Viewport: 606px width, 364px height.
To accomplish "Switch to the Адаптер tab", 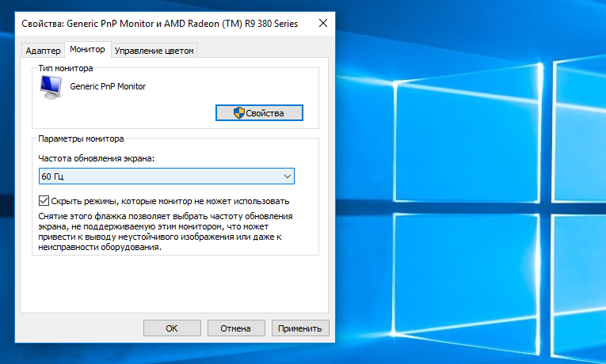I will [x=43, y=51].
